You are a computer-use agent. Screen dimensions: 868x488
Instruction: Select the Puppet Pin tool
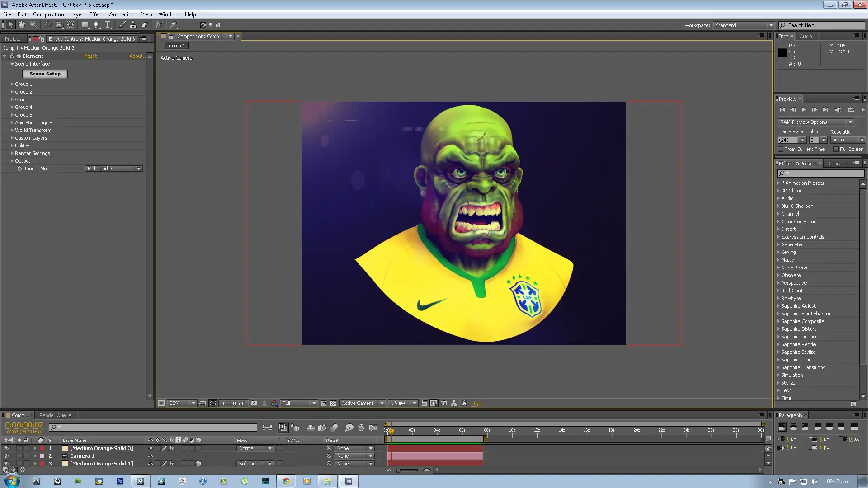174,25
